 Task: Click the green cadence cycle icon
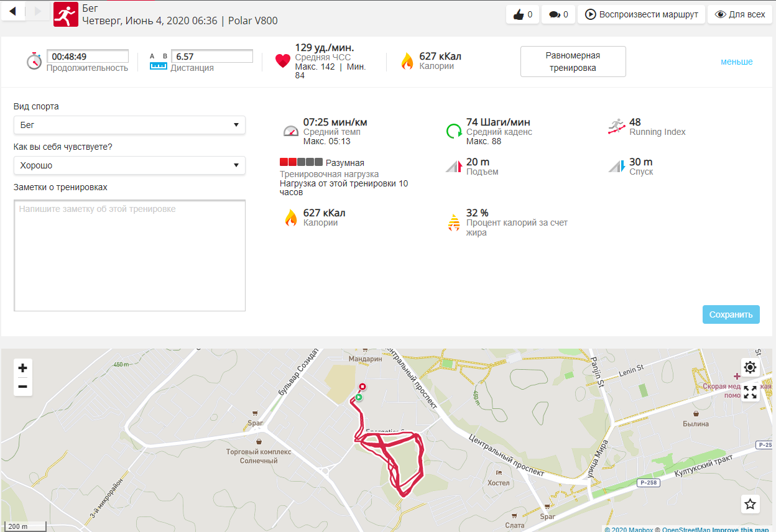coord(454,131)
